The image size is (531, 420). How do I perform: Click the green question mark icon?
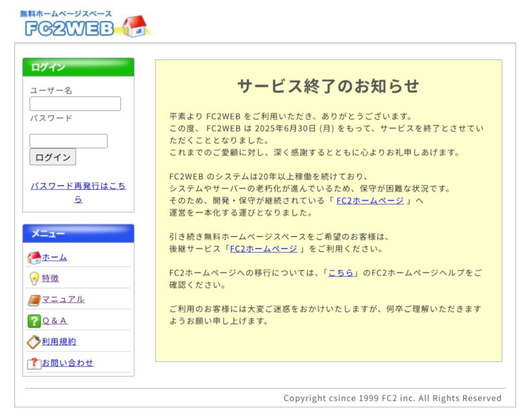pyautogui.click(x=34, y=321)
